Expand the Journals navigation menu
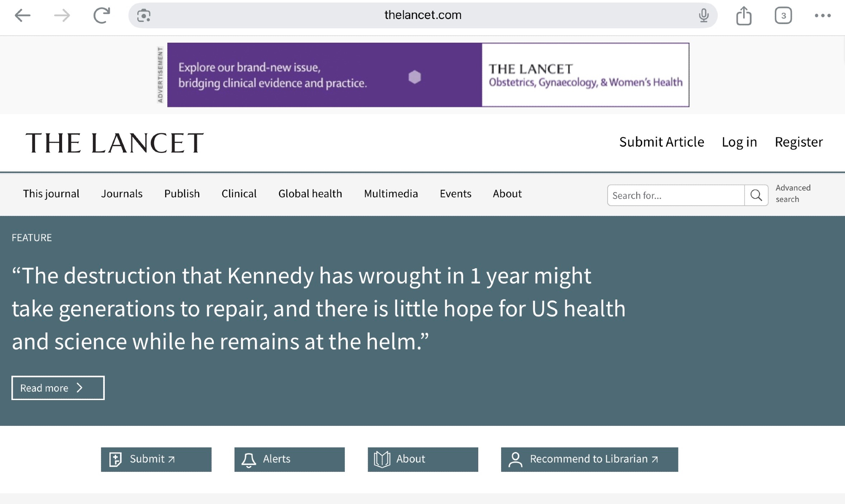Viewport: 845px width, 504px height. 122,193
